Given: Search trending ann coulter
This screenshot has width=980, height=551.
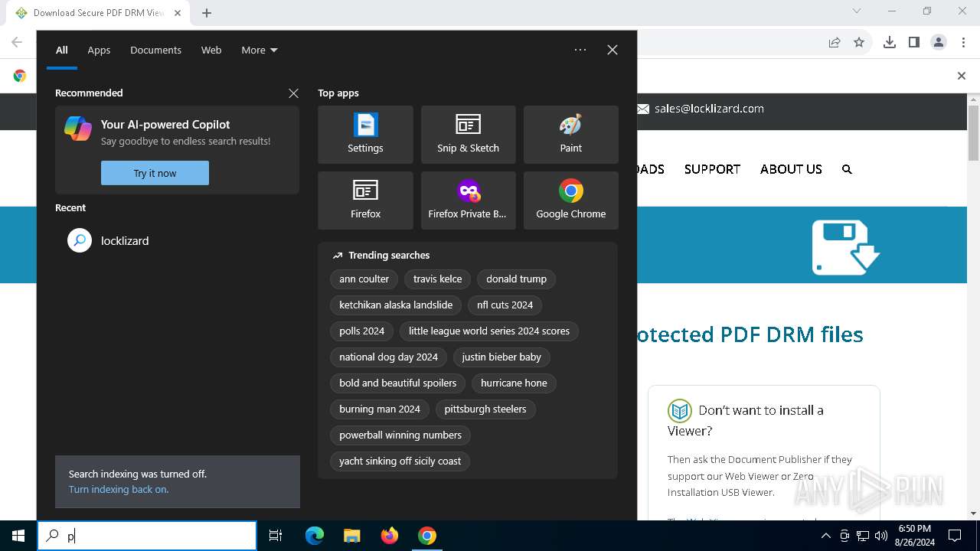Looking at the screenshot, I should click(x=364, y=279).
